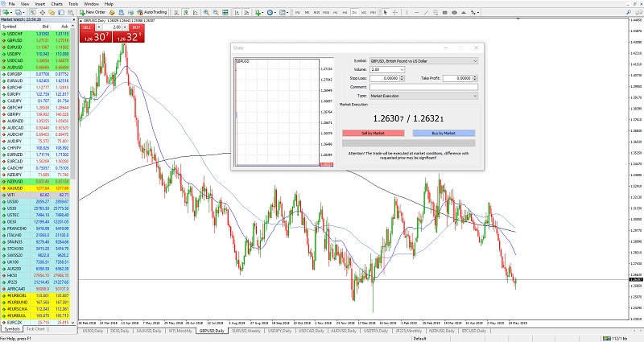Select EURUSD row in Market Watch
The height and width of the screenshot is (342, 644).
(35, 47)
